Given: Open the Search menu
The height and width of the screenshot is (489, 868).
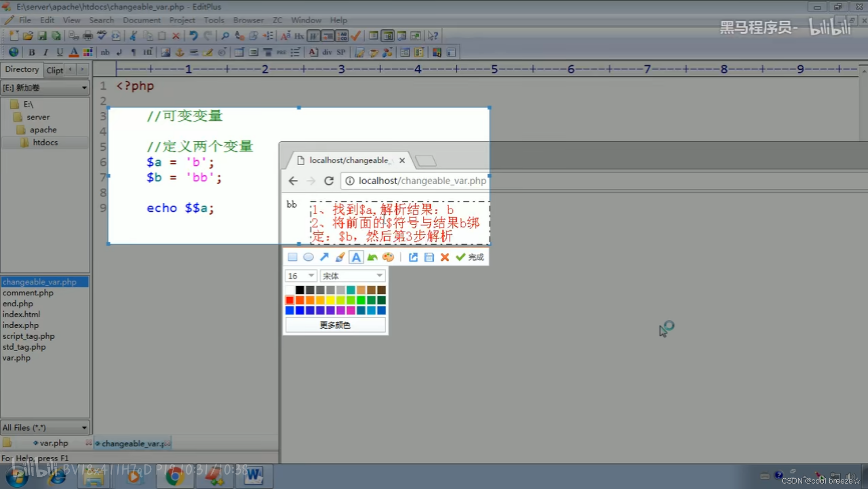Looking at the screenshot, I should [x=101, y=20].
